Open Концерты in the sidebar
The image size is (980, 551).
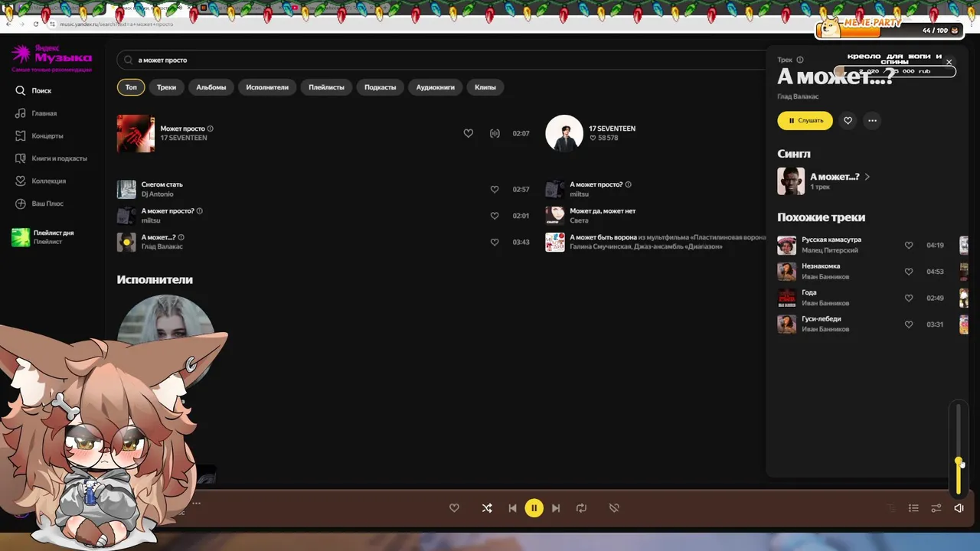[38, 135]
